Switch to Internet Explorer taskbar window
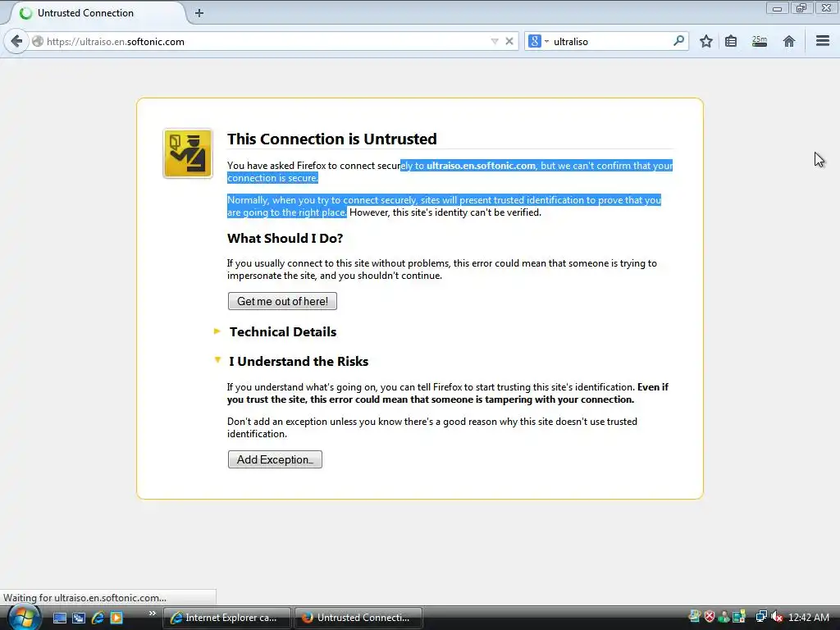The width and height of the screenshot is (840, 630). tap(227, 618)
